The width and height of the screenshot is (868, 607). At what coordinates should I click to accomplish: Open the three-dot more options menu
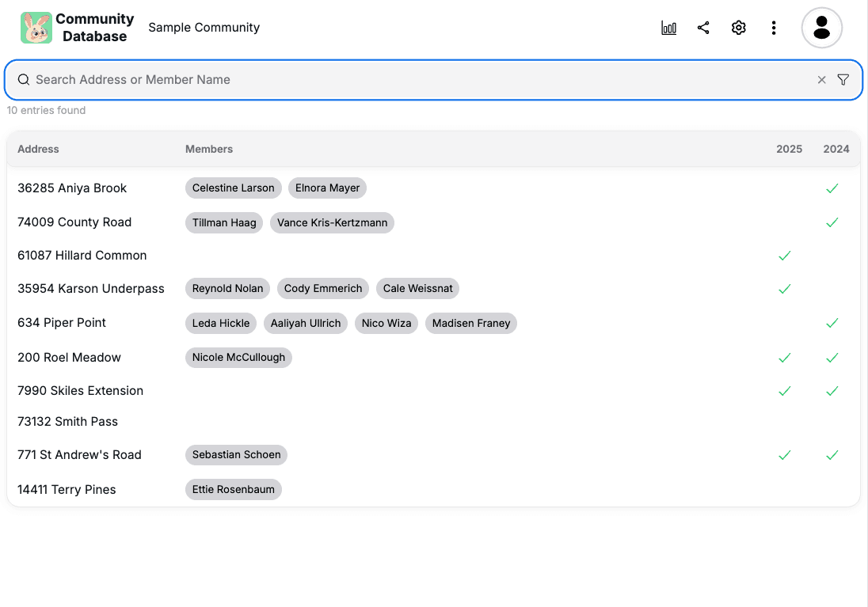[x=774, y=28]
